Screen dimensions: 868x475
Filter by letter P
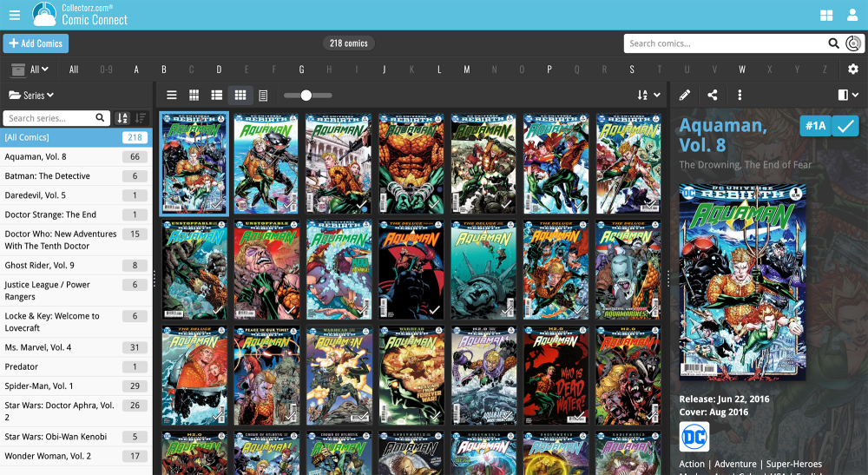click(x=549, y=69)
